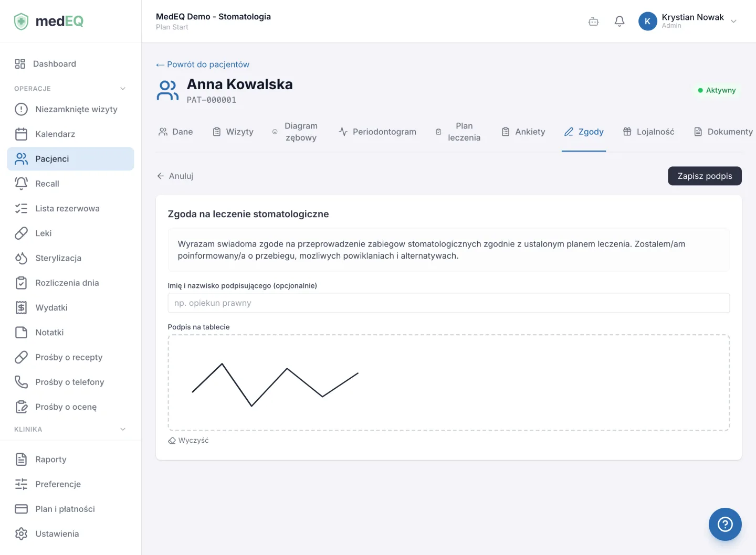Click the Kalendarz calendar icon
Viewport: 756px width, 555px height.
pos(21,134)
